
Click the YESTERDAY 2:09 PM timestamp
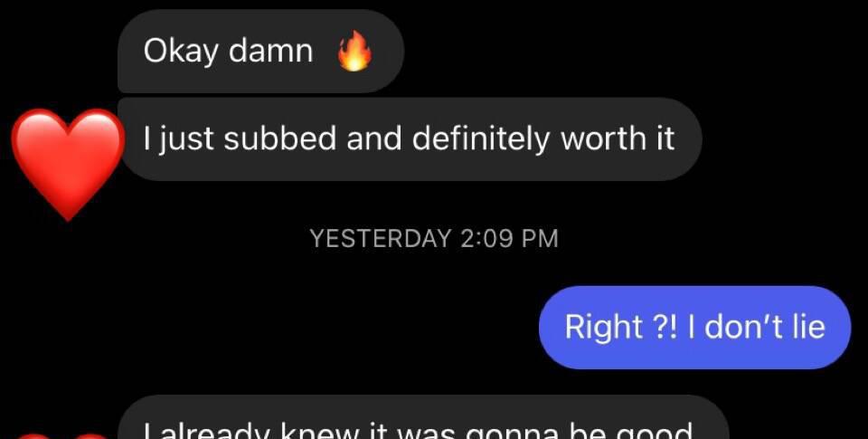(434, 239)
